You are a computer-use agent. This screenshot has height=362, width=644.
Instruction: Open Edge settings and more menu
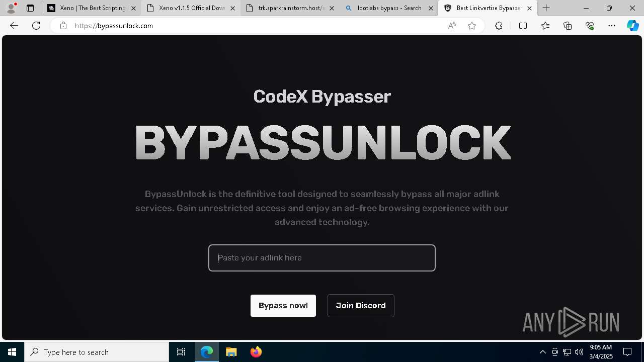click(612, 26)
